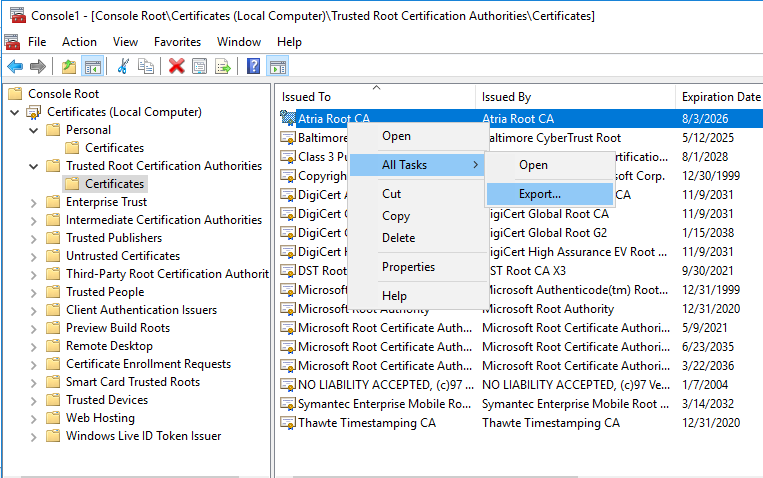Choose Properties in the context menu

[x=418, y=267]
